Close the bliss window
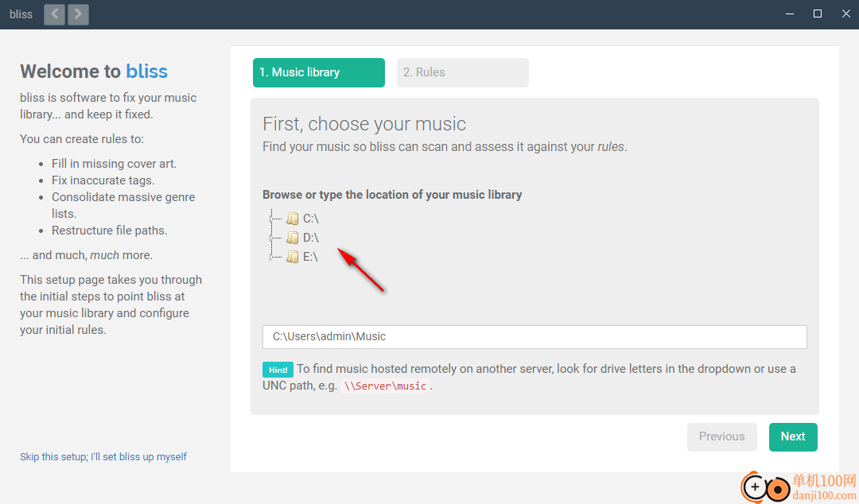 coord(845,14)
